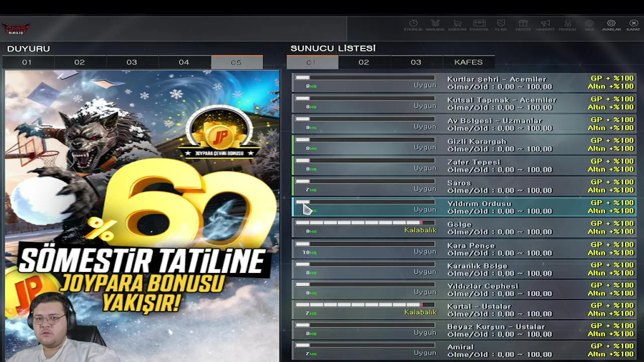Click 10ms ping on Kara Pençe row

pos(309,252)
